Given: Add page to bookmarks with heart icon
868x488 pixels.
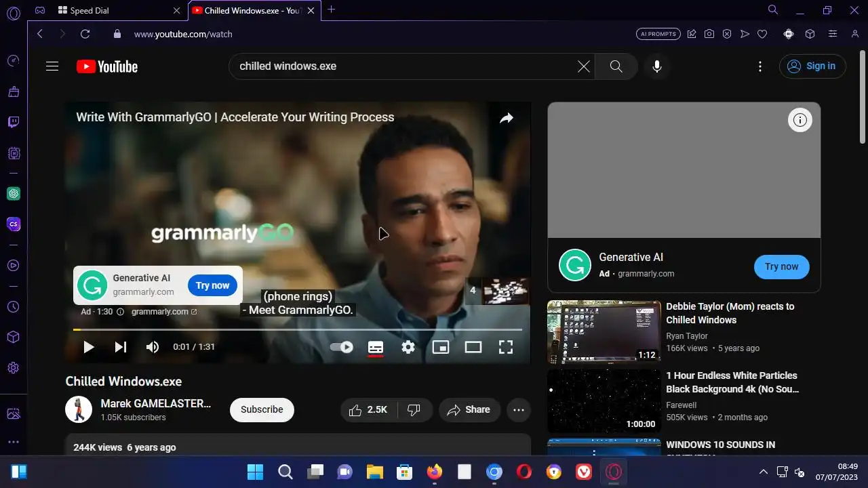Looking at the screenshot, I should point(762,34).
